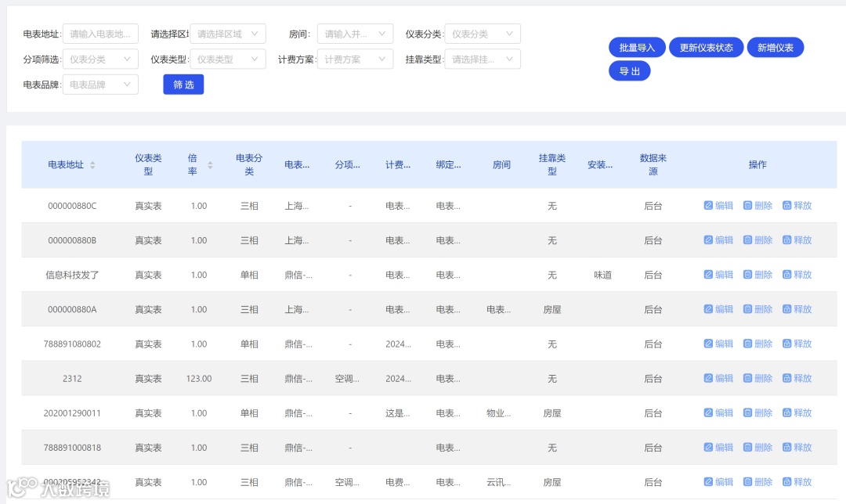This screenshot has width=846, height=504.
Task: Release meter 788891000818 row
Action: point(797,447)
